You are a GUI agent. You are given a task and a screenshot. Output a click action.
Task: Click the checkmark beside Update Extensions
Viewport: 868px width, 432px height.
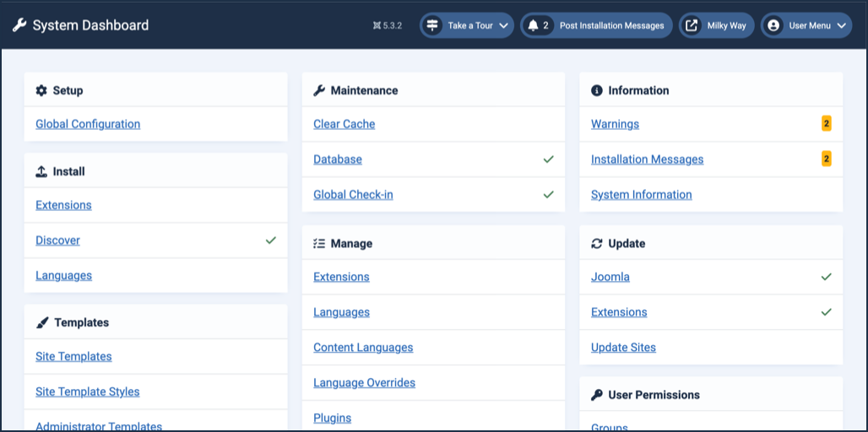(827, 312)
